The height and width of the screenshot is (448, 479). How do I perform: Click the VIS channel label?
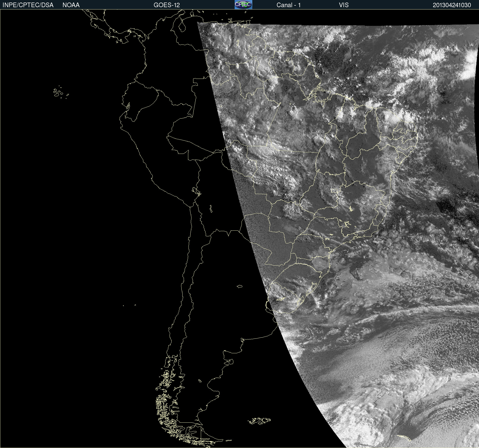pos(344,5)
